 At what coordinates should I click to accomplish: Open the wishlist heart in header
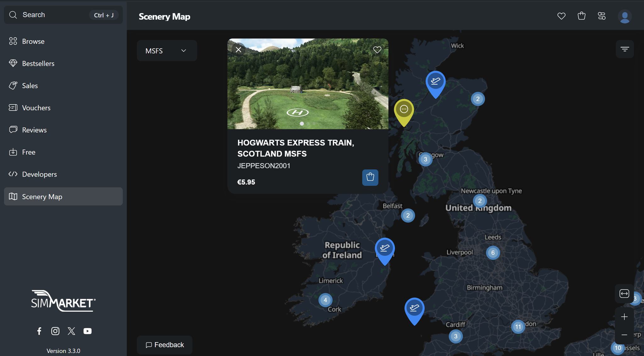[x=561, y=16]
